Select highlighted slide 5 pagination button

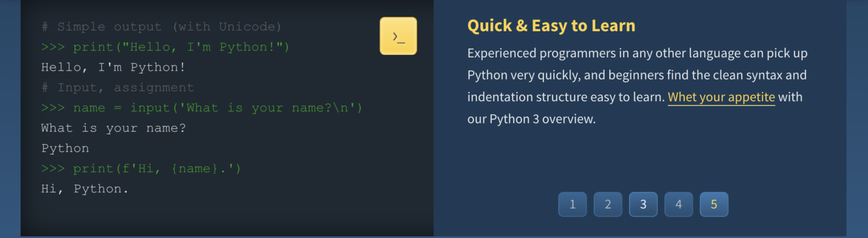713,204
